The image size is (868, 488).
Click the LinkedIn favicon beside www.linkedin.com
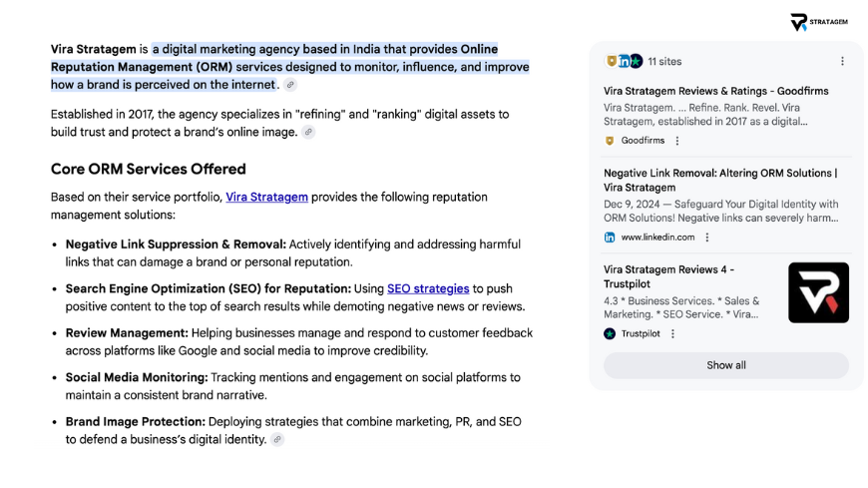click(x=610, y=238)
